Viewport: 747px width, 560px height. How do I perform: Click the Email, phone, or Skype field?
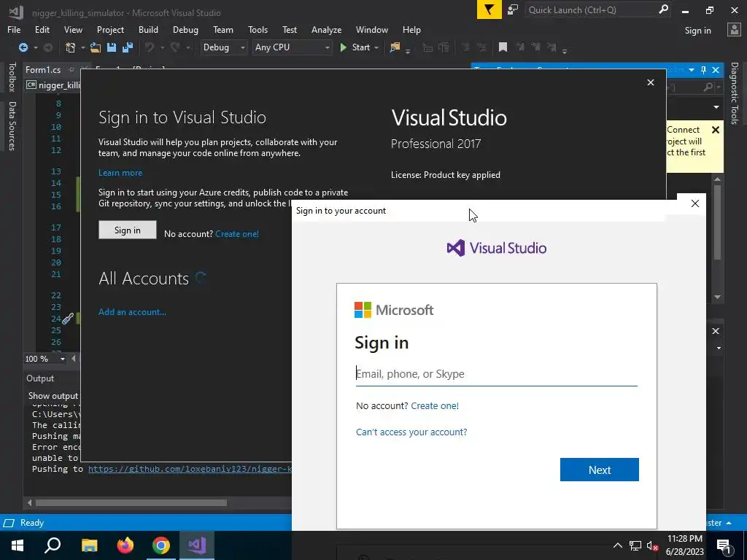click(496, 374)
